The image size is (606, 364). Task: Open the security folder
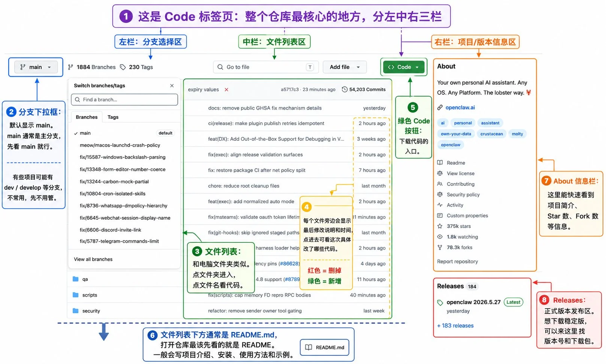91,311
